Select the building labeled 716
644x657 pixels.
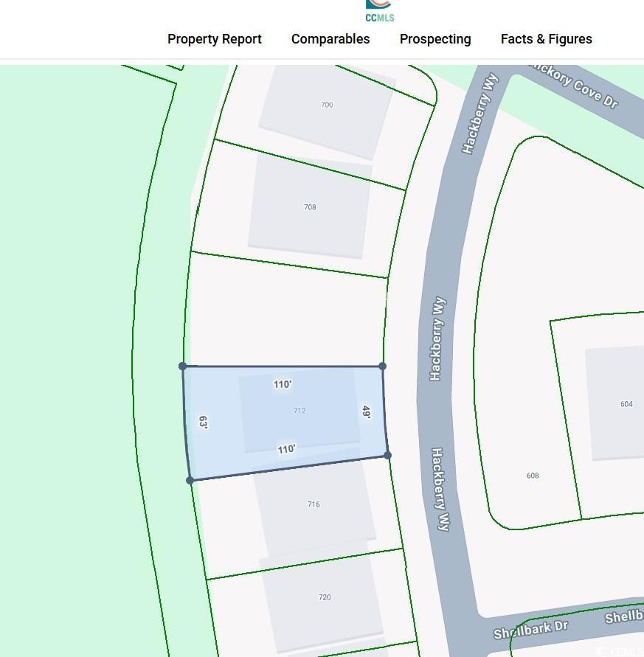[x=314, y=504]
